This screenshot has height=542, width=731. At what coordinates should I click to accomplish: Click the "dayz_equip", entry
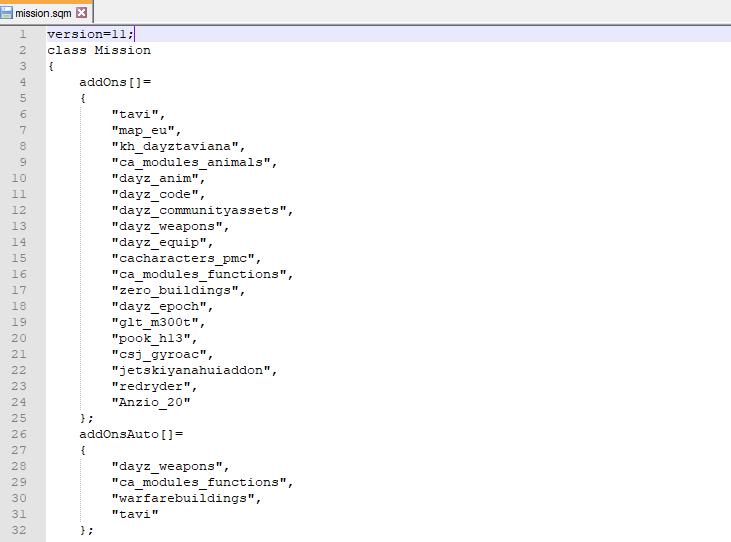pyautogui.click(x=162, y=242)
